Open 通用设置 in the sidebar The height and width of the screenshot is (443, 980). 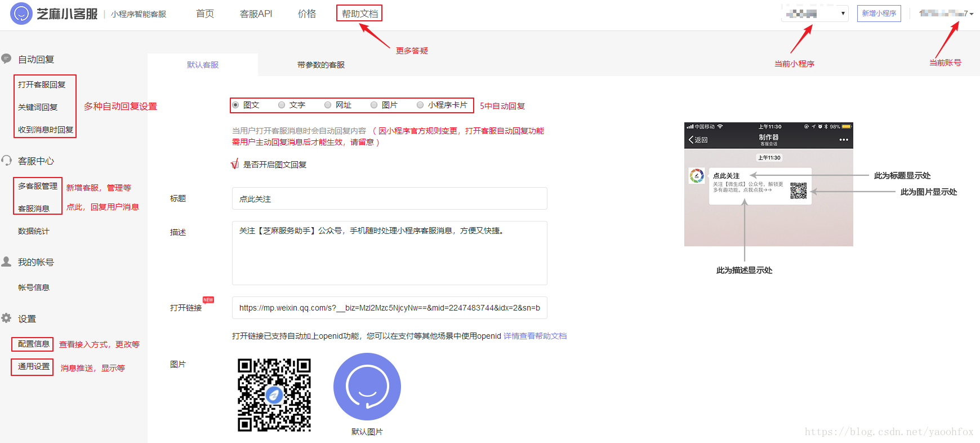pyautogui.click(x=33, y=367)
